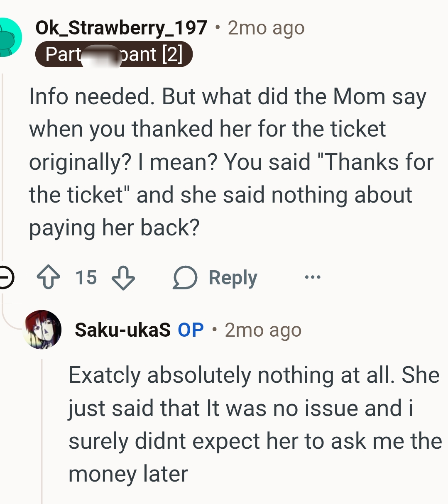Click the blue OP label
This screenshot has height=504, width=448.
click(x=191, y=330)
